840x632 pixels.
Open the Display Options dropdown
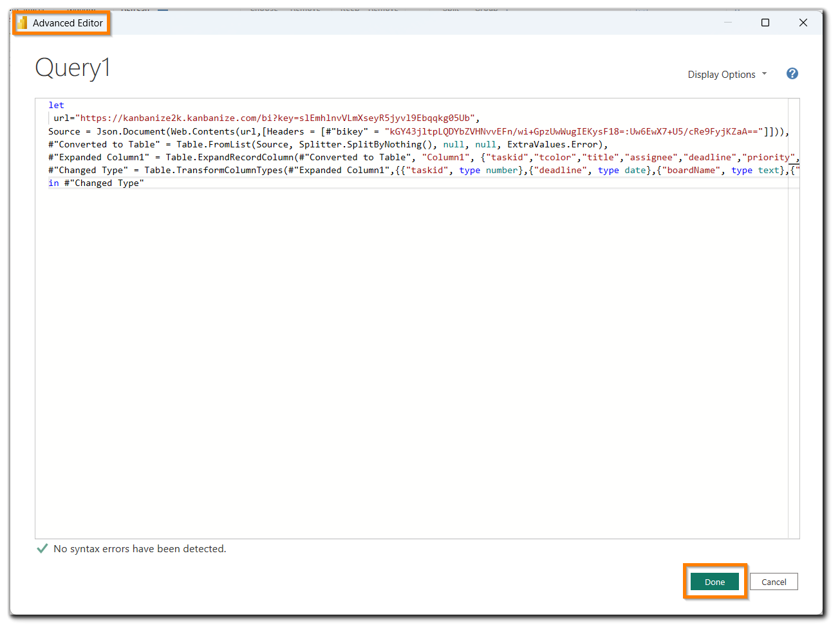pos(727,75)
